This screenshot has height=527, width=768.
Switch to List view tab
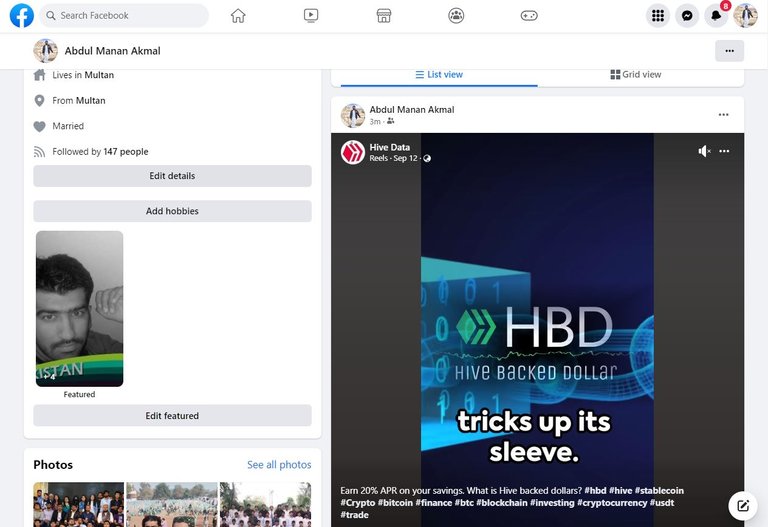click(x=439, y=74)
